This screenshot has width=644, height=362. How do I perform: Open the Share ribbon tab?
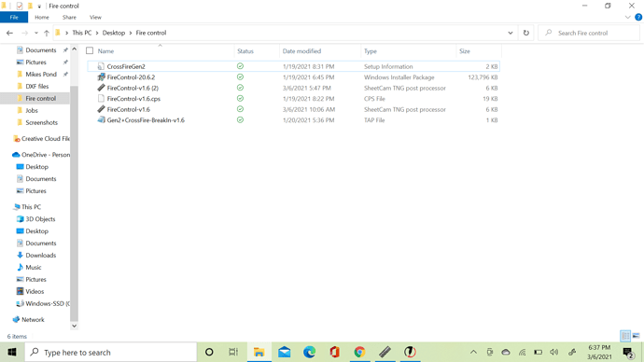(x=69, y=17)
